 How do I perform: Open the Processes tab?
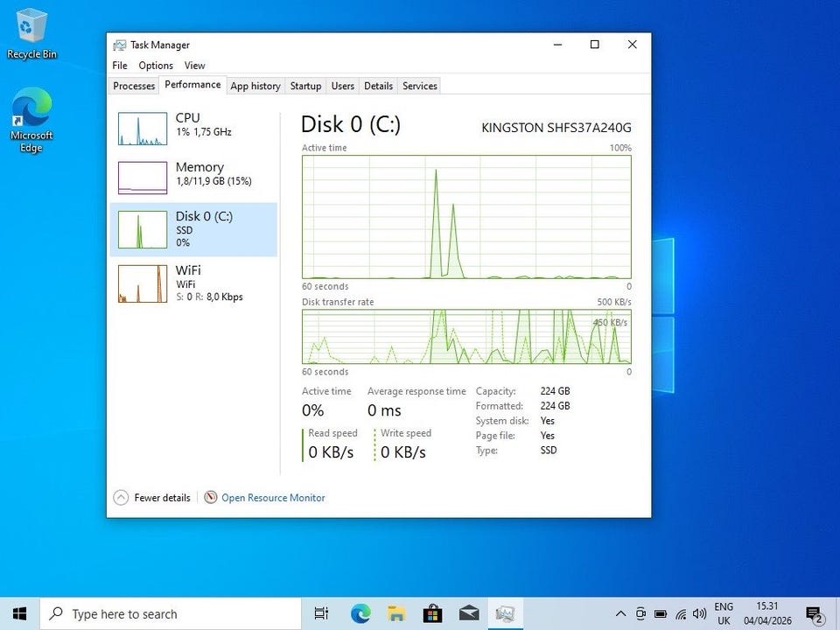134,86
